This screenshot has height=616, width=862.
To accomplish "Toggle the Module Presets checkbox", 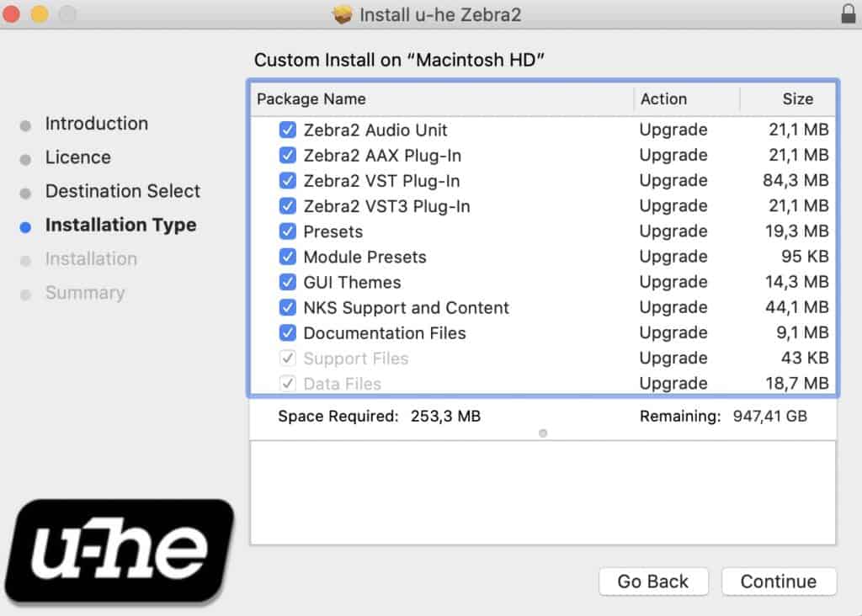I will pyautogui.click(x=288, y=256).
